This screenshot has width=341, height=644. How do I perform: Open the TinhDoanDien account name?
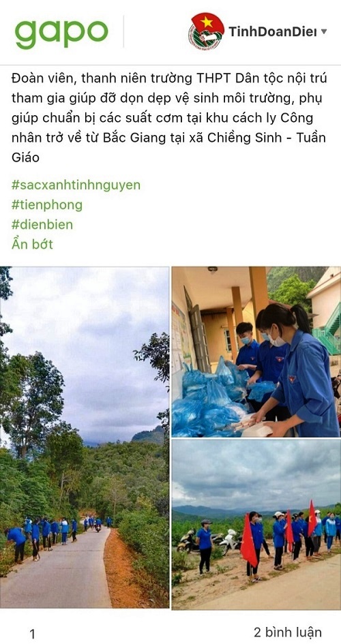coord(273,31)
